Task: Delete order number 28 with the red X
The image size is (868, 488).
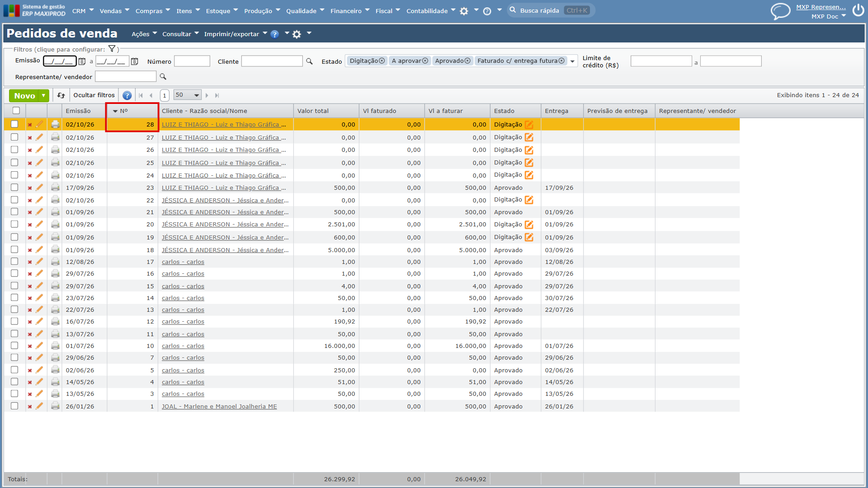Action: pos(30,125)
